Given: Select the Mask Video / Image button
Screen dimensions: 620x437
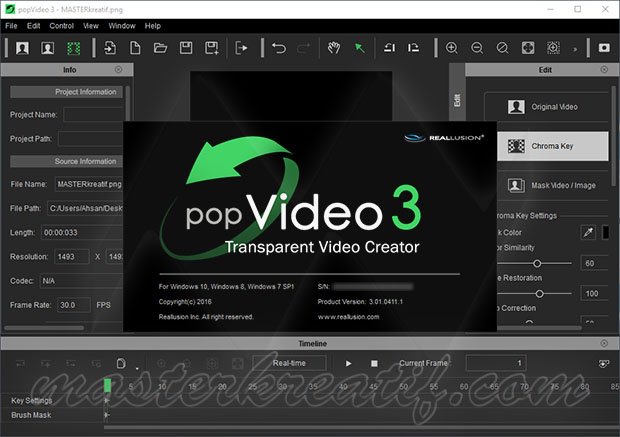Looking at the screenshot, I should click(x=552, y=185).
